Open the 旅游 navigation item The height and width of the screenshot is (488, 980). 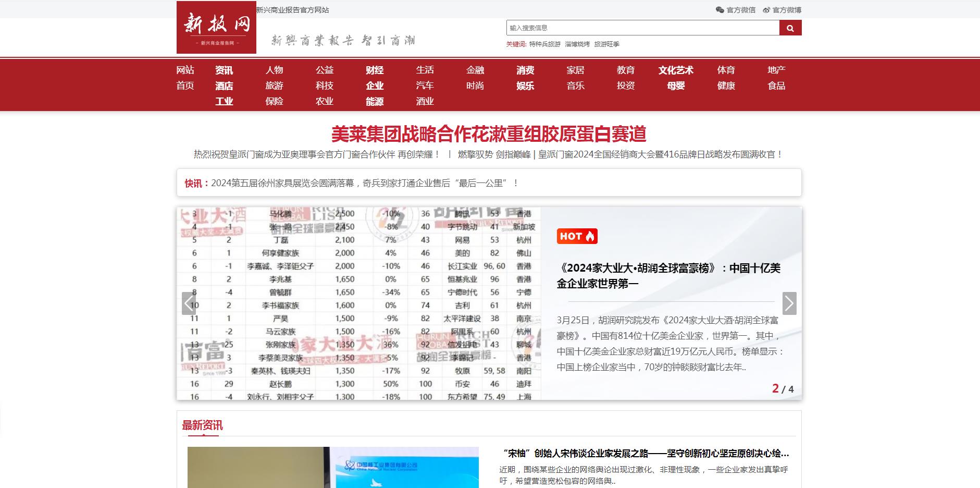pos(274,86)
